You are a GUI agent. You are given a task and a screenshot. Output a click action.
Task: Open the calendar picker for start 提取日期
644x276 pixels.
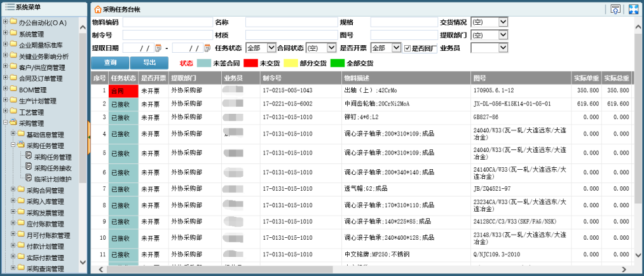[x=159, y=48]
